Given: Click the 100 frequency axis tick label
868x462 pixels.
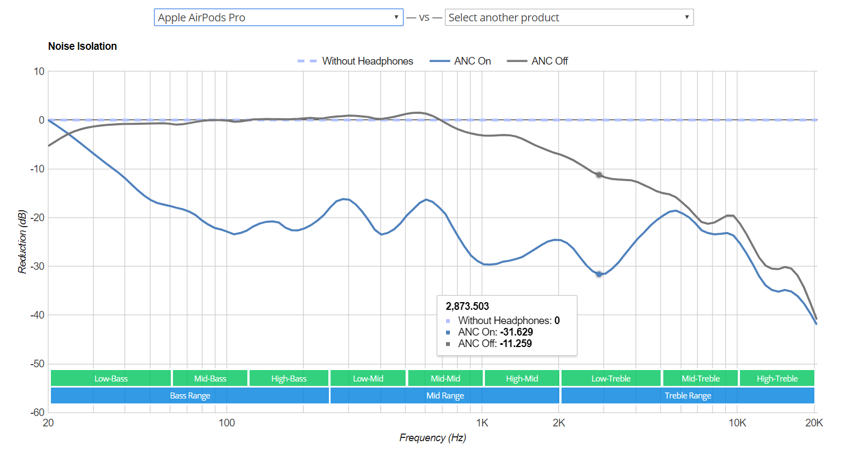Looking at the screenshot, I should [227, 423].
